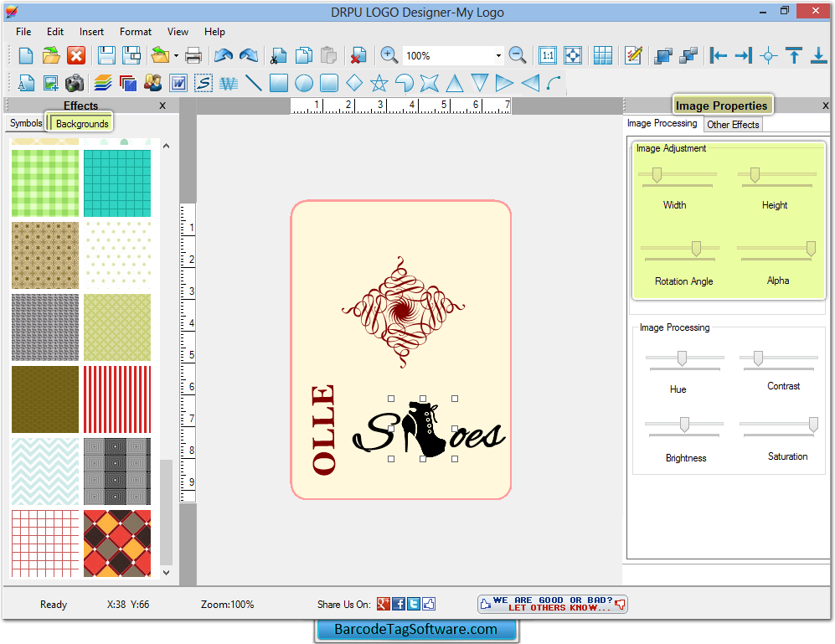Select the upward Triangle shape tool

pos(455,83)
